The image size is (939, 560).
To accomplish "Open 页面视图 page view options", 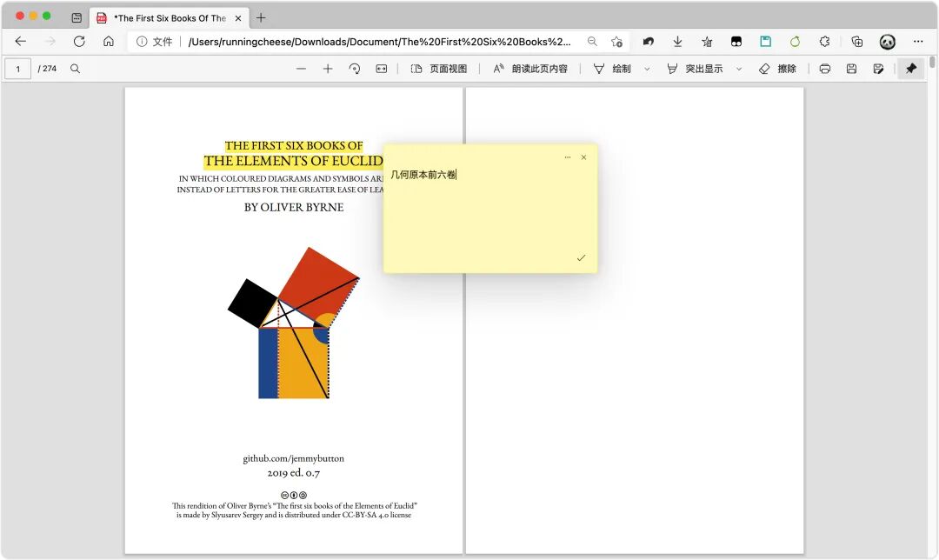I will (439, 69).
